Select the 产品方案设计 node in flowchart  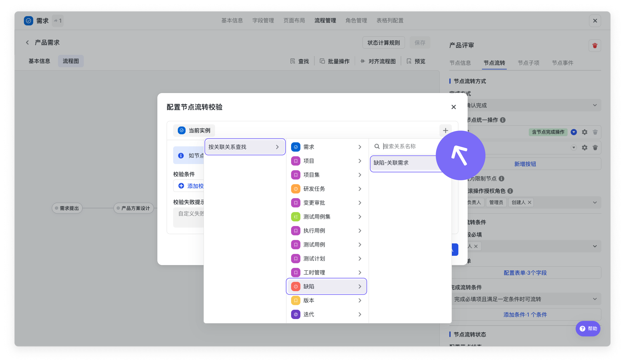133,208
